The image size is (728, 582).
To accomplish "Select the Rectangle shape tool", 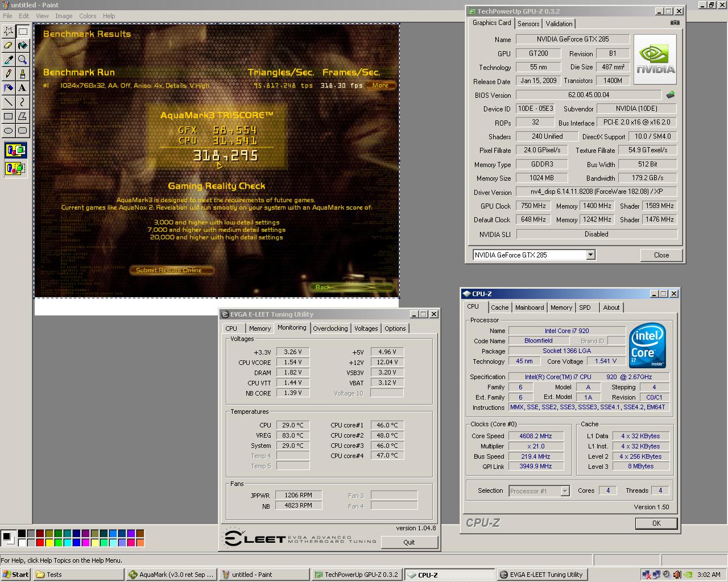I will click(x=9, y=117).
